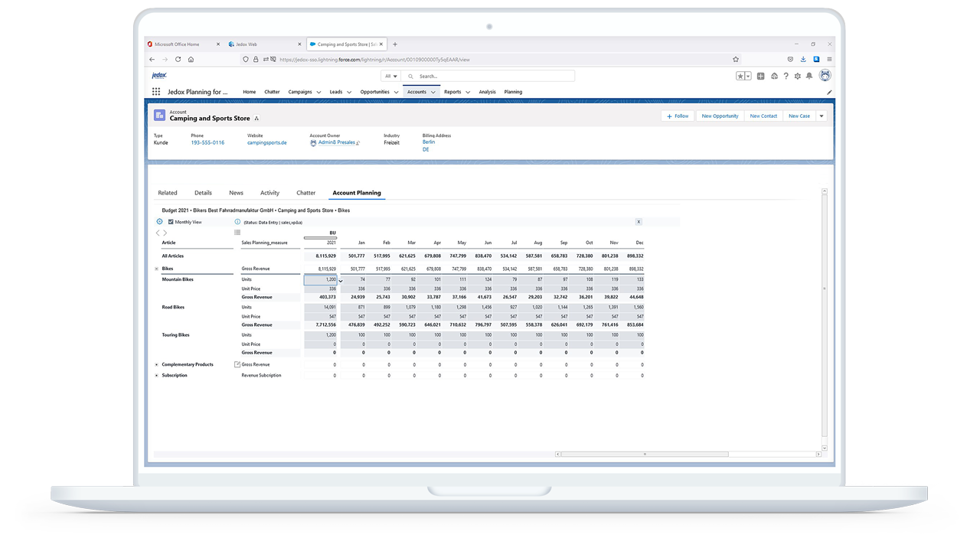Screen dimensions: 980x551
Task: Open the Opportunities menu chevron
Action: click(x=396, y=92)
